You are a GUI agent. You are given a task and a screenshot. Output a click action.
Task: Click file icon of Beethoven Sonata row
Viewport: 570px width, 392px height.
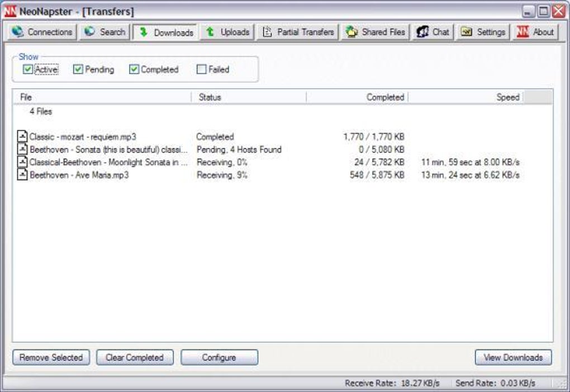tap(22, 149)
